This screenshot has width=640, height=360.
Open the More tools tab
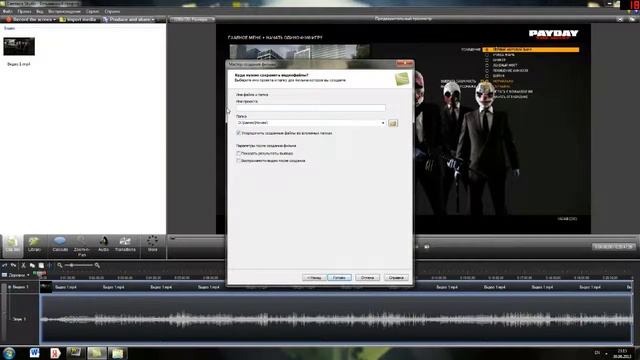[152, 245]
